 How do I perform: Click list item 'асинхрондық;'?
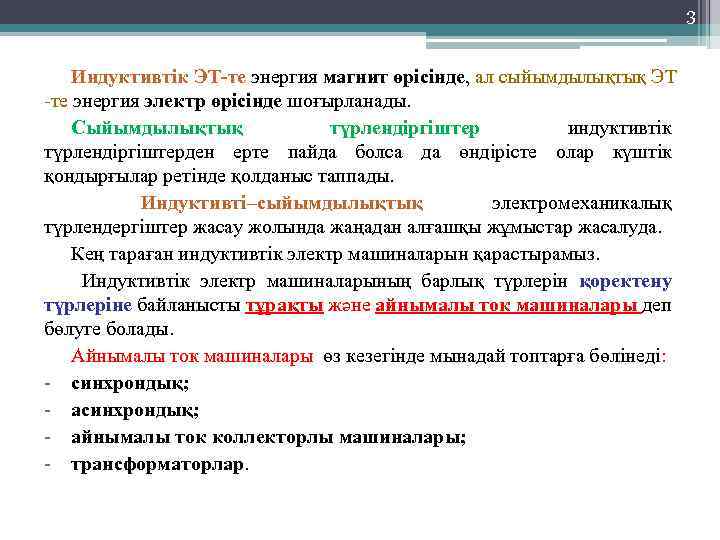[x=135, y=410]
